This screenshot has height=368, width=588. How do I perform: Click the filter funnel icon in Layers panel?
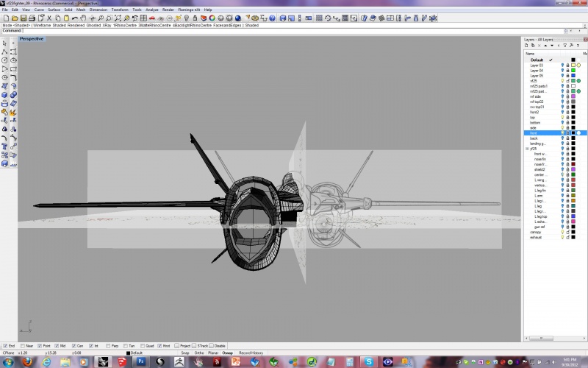click(x=564, y=46)
